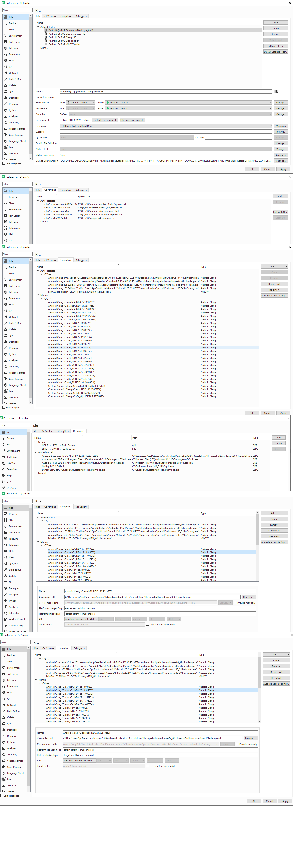Collapse Auto-detected group in the Qt Versions list
Screen dimensions: 293x868
click(38, 201)
